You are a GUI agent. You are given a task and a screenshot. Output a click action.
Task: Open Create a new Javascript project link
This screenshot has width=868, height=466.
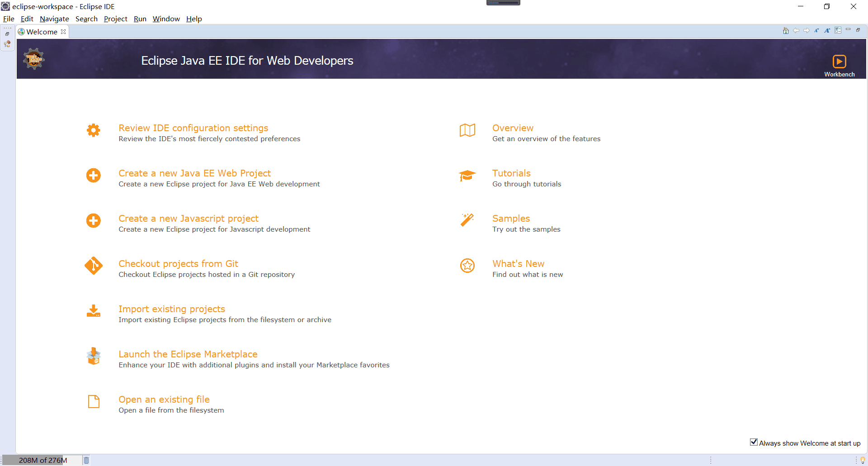(x=189, y=219)
